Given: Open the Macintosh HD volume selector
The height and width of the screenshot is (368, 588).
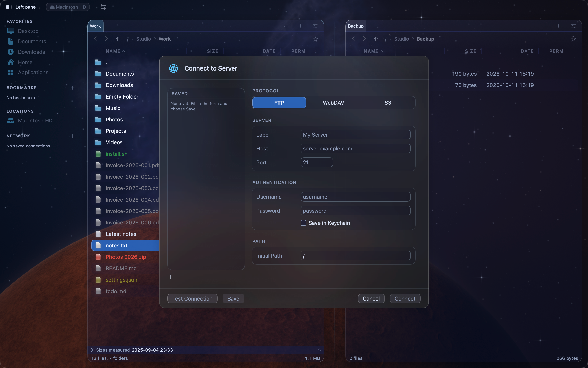Looking at the screenshot, I should tap(68, 7).
